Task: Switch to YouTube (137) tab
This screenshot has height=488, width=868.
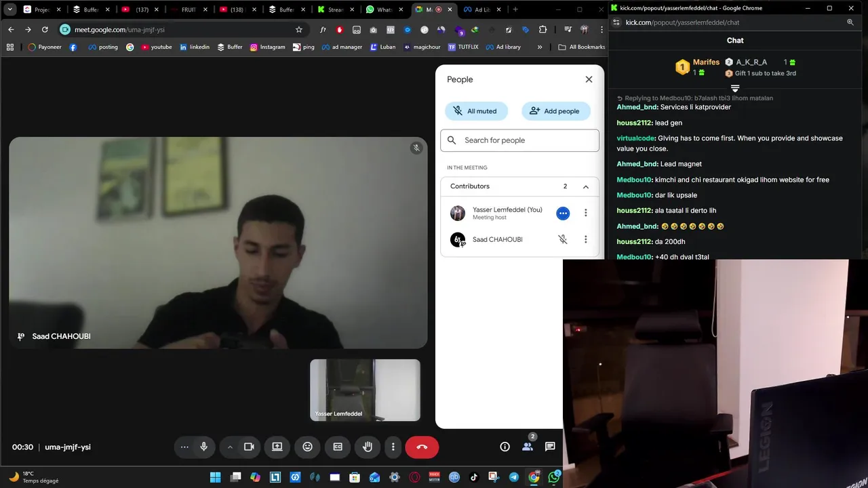Action: pyautogui.click(x=139, y=9)
